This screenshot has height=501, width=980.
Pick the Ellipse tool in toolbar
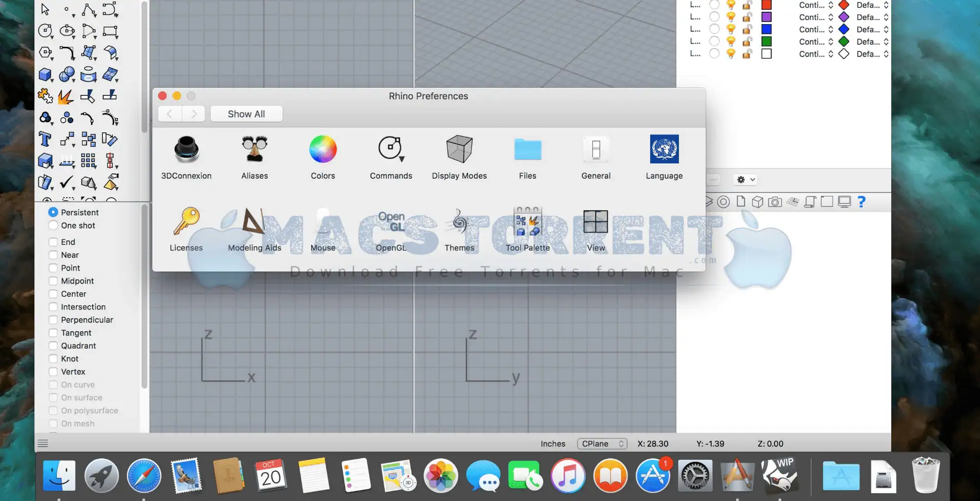coord(67,31)
